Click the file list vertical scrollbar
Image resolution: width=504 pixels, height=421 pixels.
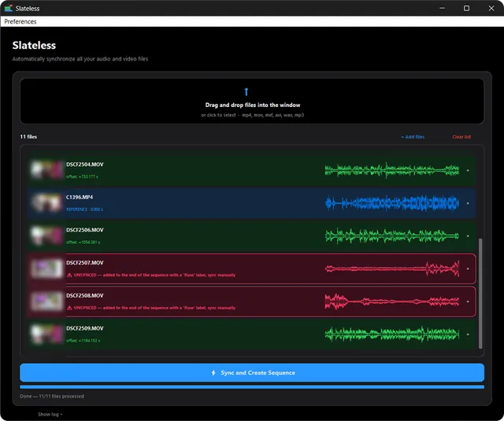[480, 294]
